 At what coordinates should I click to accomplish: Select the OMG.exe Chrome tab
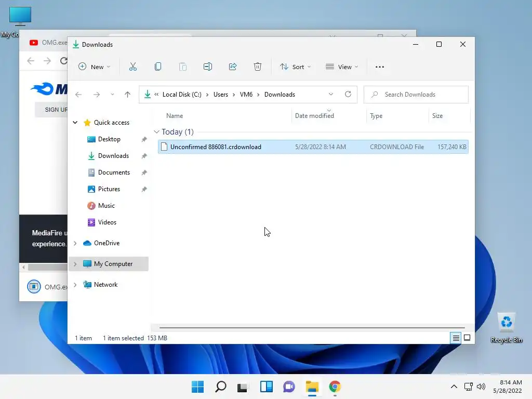click(x=48, y=43)
